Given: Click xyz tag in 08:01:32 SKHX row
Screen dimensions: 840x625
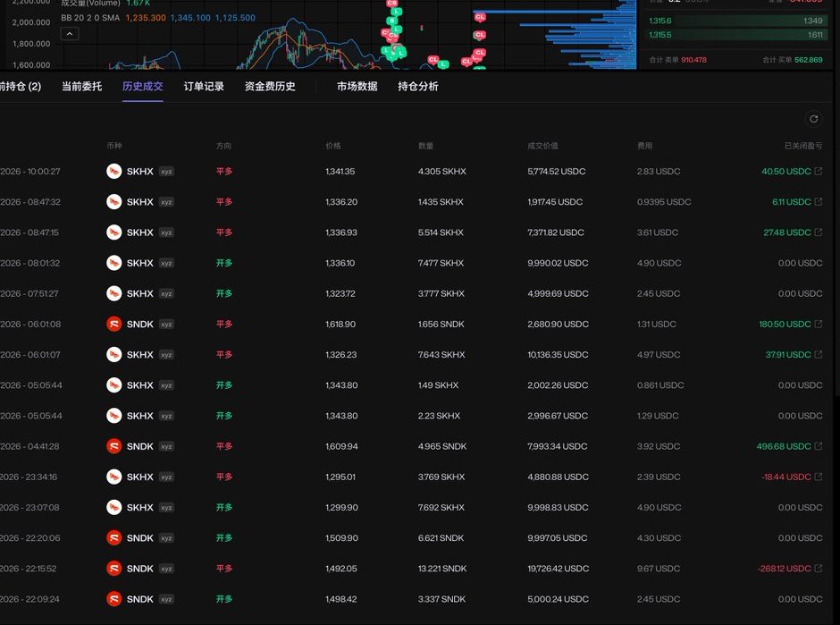Looking at the screenshot, I should click(166, 263).
